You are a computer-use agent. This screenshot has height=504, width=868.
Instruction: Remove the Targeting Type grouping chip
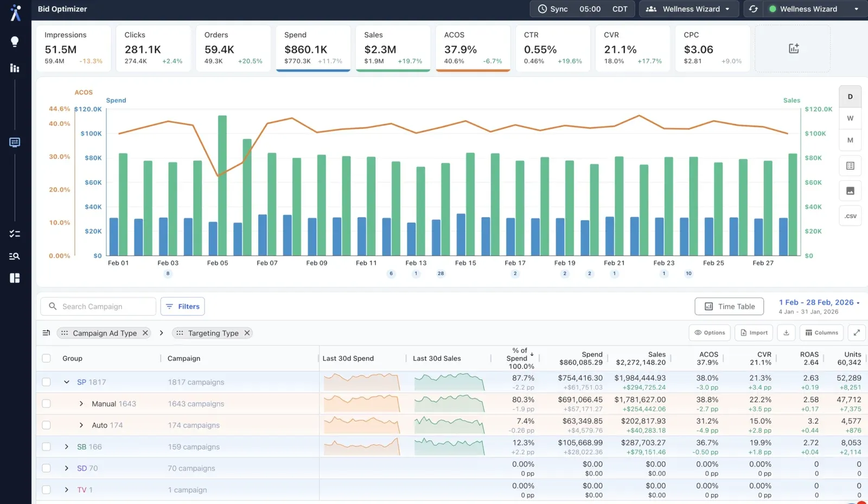tap(247, 333)
